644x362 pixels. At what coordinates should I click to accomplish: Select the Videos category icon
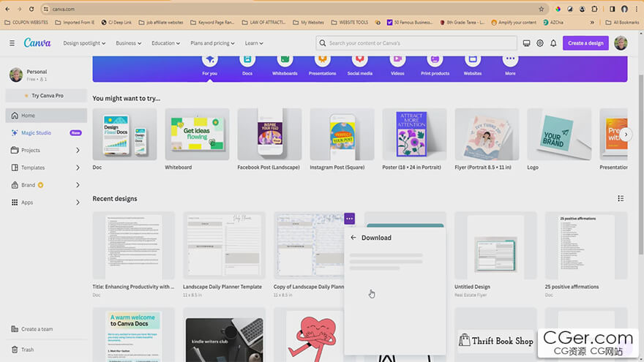click(397, 60)
